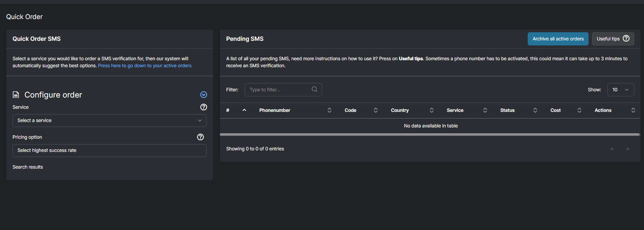
Task: Sort table by Country column arrows
Action: click(432, 110)
